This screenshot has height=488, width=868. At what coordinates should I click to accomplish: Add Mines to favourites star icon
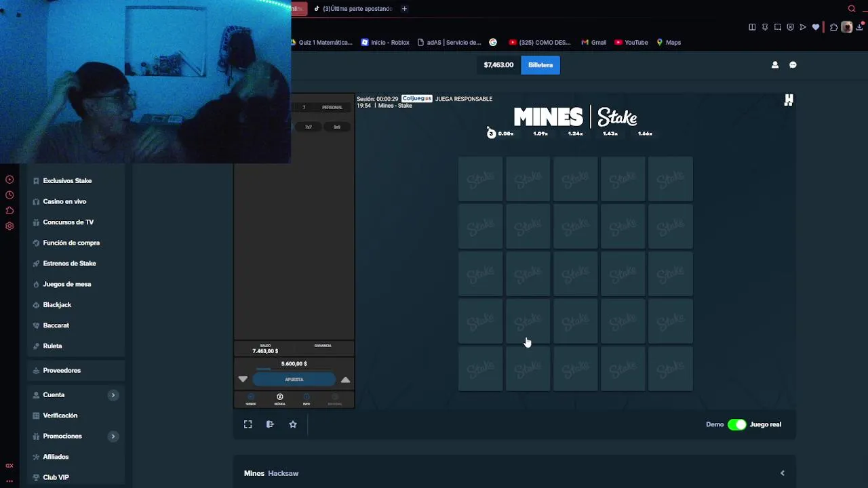pos(293,424)
